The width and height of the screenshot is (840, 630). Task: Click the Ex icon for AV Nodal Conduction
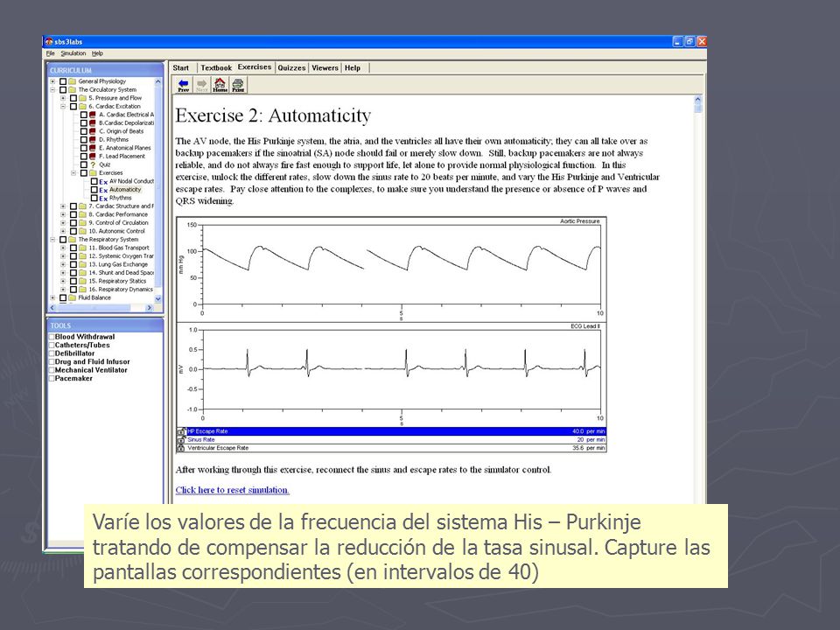[x=103, y=182]
